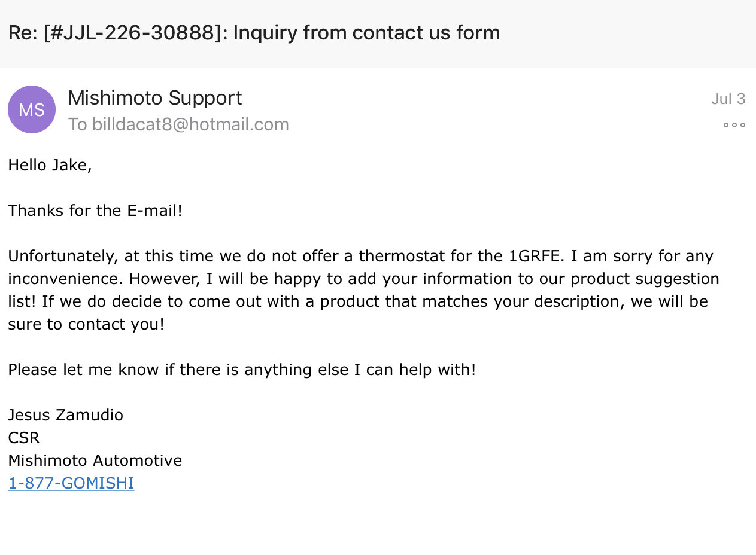
Task: Click the signature name Jesus Zamudio
Action: 66,415
